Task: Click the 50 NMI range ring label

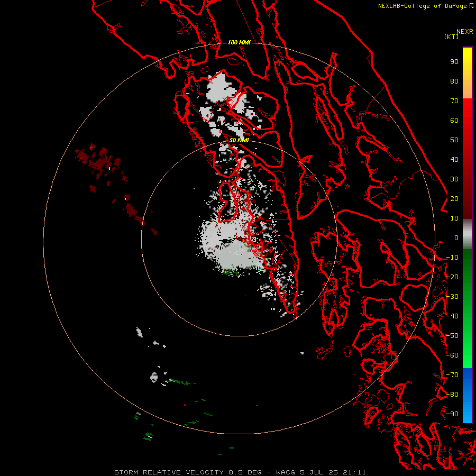Action: 239,140
